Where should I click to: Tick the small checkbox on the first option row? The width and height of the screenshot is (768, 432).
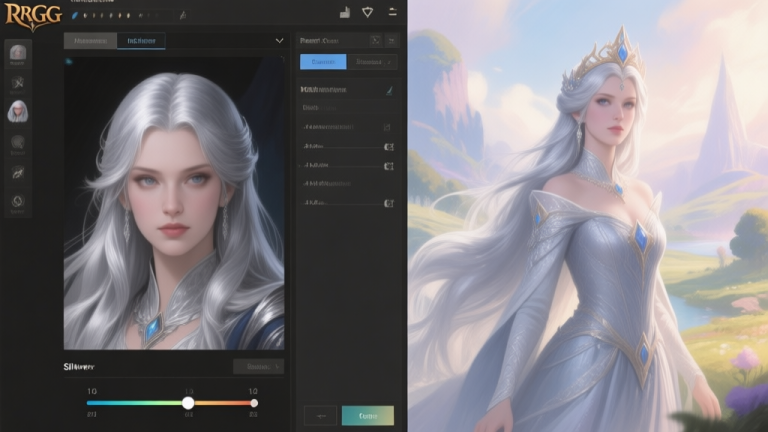click(x=387, y=127)
